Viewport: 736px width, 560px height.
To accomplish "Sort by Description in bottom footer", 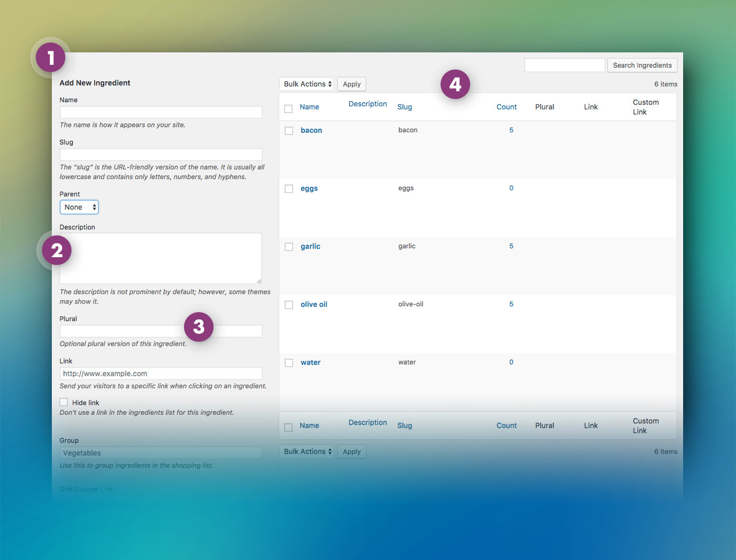I will 368,423.
